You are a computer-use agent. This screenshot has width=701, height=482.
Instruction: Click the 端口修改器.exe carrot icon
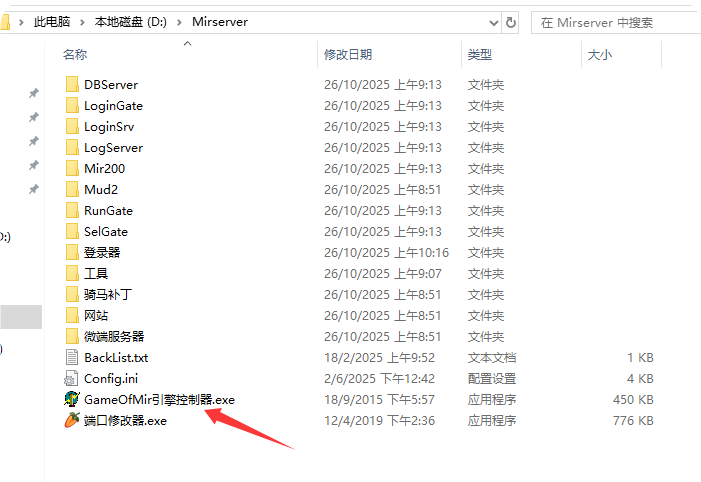71,420
